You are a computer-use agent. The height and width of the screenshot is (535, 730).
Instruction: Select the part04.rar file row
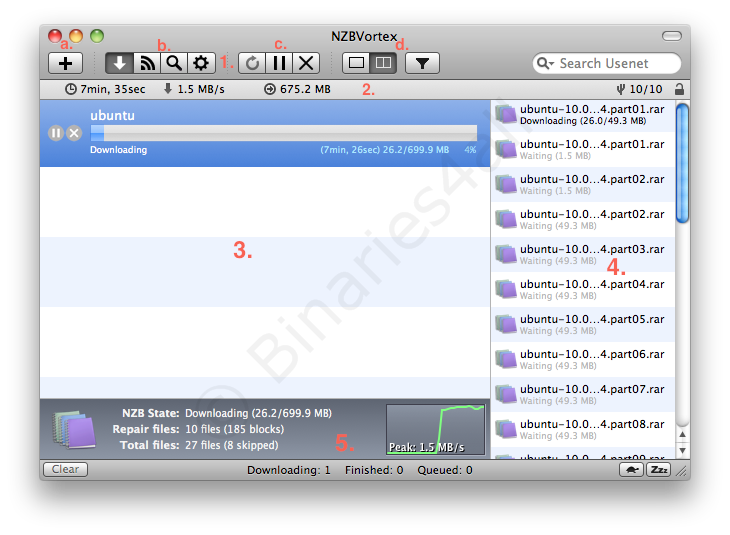(x=583, y=289)
